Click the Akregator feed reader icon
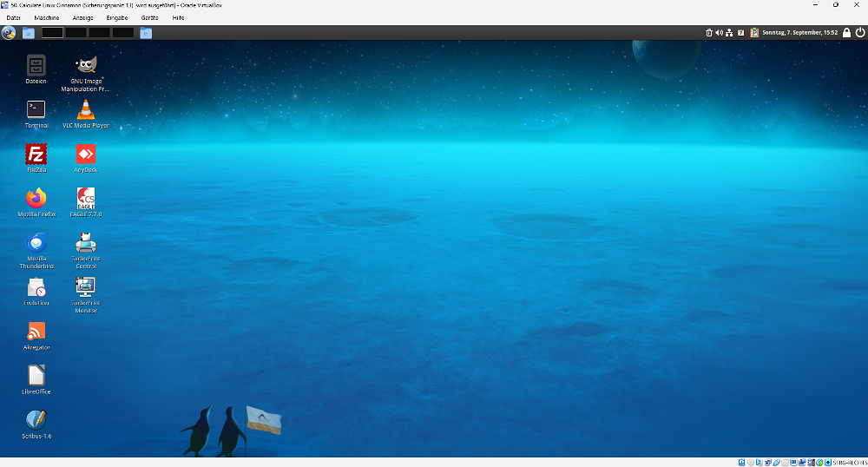The image size is (868, 467). [x=36, y=332]
